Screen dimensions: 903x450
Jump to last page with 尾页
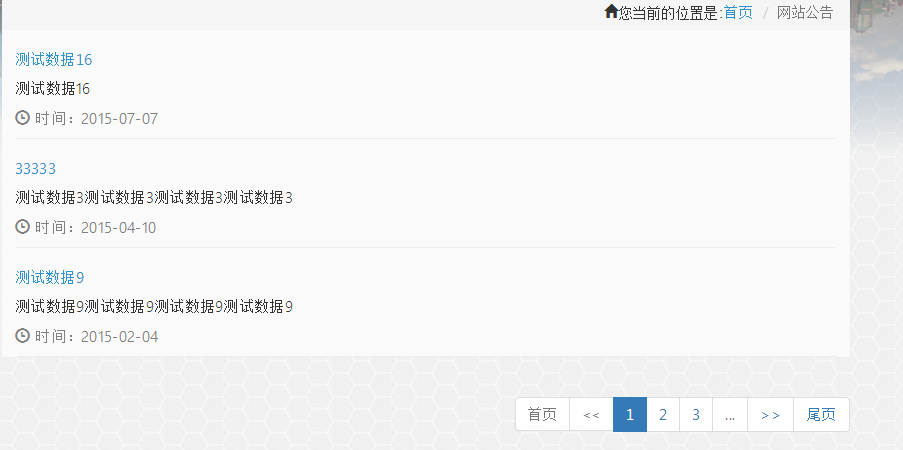pos(821,414)
